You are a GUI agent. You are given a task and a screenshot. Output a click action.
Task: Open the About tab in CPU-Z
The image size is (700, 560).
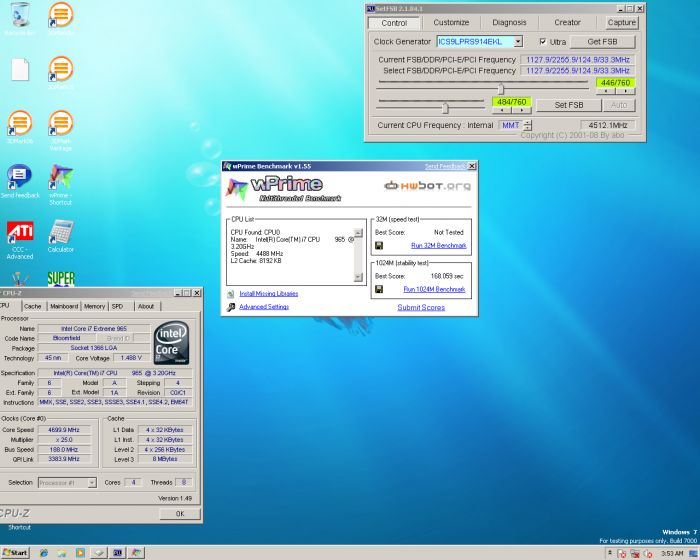coord(146,306)
